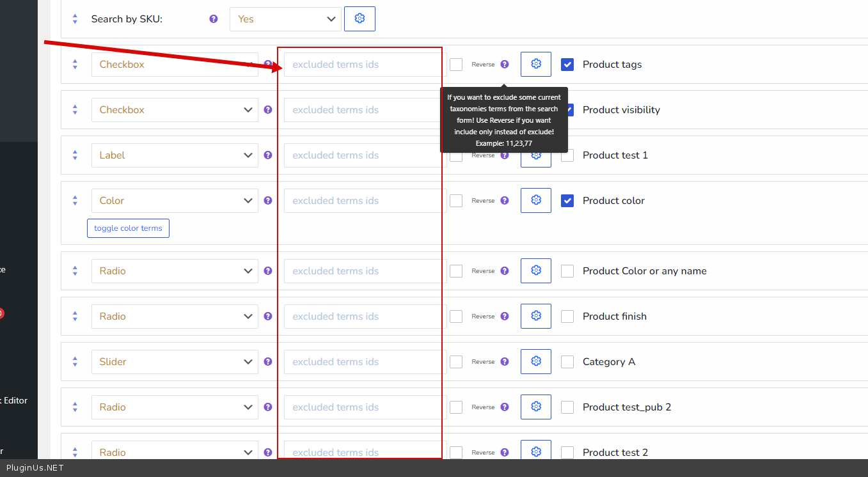Image resolution: width=868 pixels, height=477 pixels.
Task: Open the Slider type dropdown for Category A
Action: pos(175,362)
